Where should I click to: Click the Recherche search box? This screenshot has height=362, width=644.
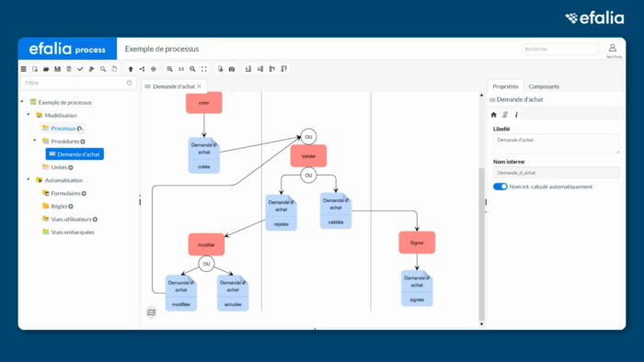point(560,49)
